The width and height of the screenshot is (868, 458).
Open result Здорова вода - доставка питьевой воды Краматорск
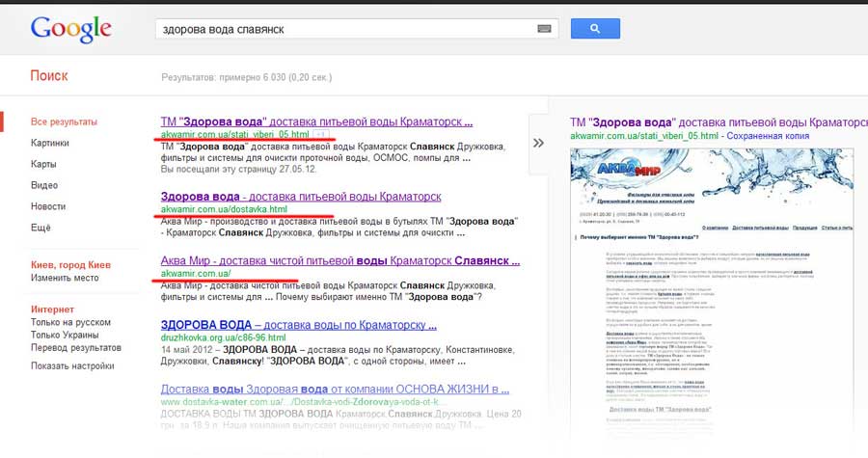tap(301, 197)
